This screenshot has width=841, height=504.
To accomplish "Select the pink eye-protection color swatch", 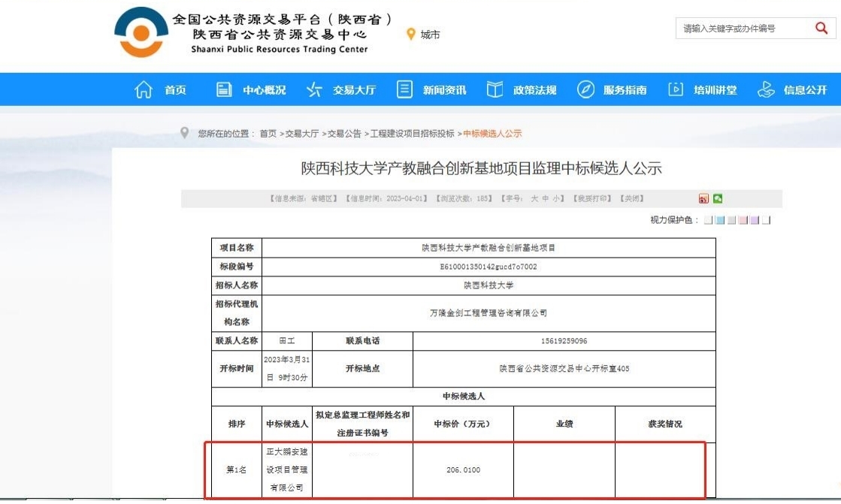I will click(743, 220).
